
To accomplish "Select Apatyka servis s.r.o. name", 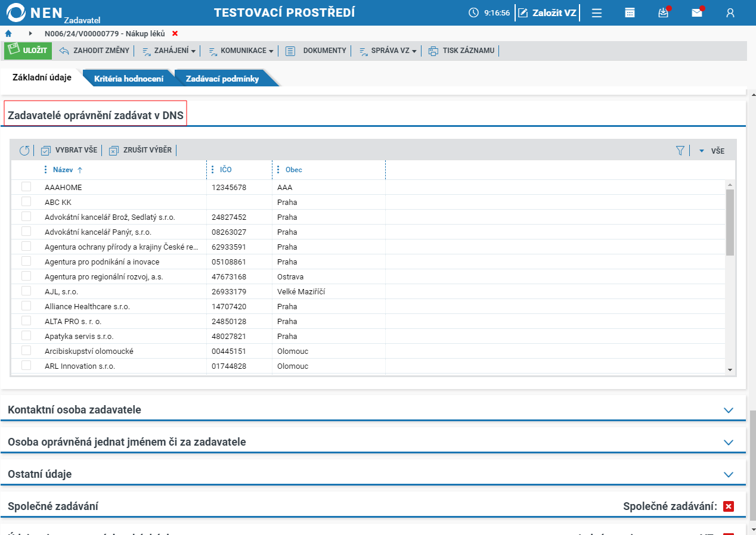I will point(79,337).
